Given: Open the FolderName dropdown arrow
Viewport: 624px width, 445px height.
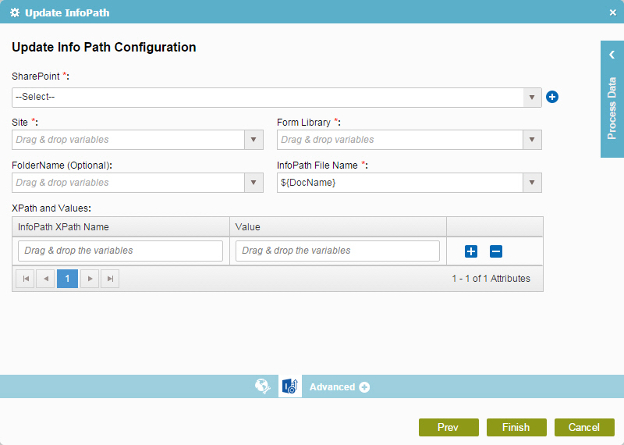Looking at the screenshot, I should point(254,183).
